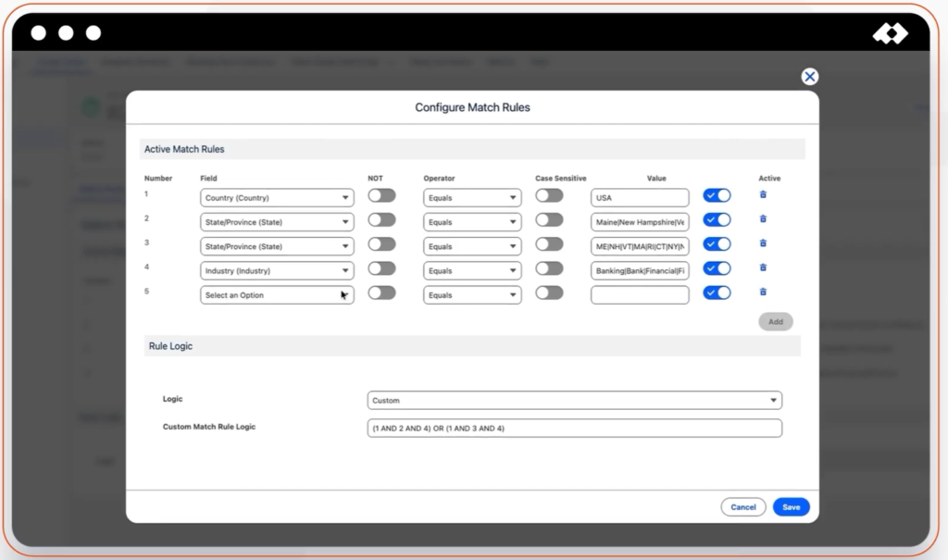Viewport: 948px width, 560px height.
Task: Click trash icon on empty rule 5
Action: [763, 292]
